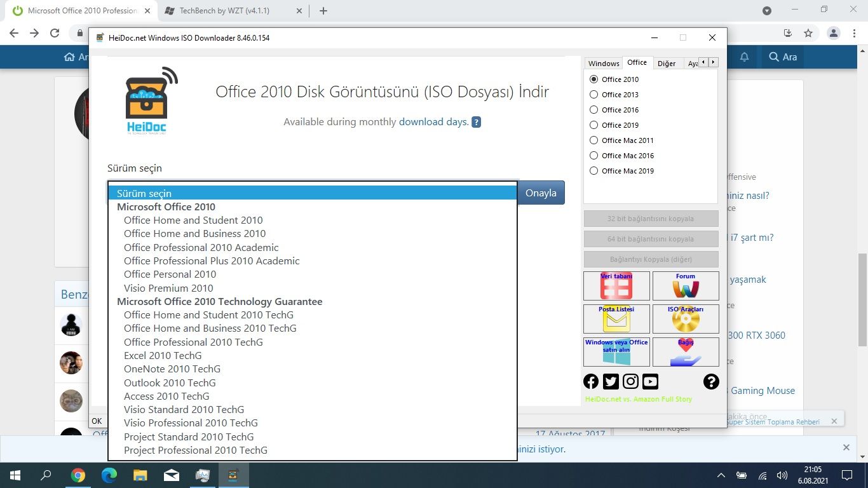Select the Office Mac 2019 radio button
This screenshot has width=868, height=488.
[x=594, y=171]
